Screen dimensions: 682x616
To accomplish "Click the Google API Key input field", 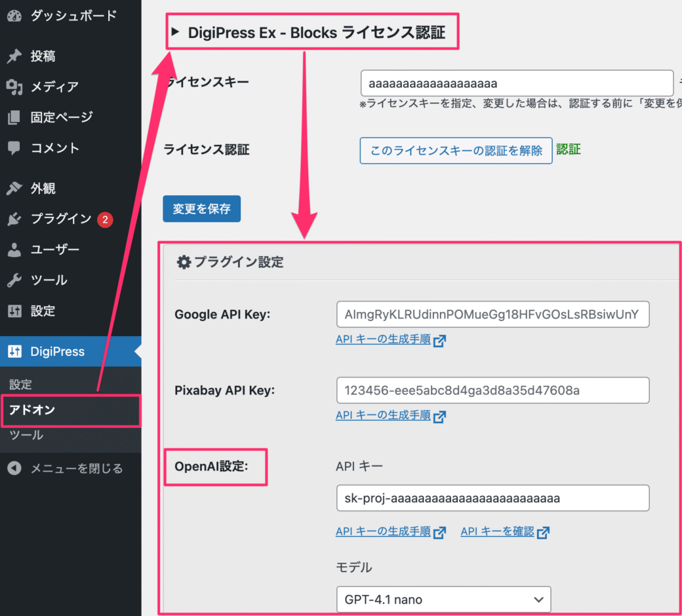I will click(492, 315).
